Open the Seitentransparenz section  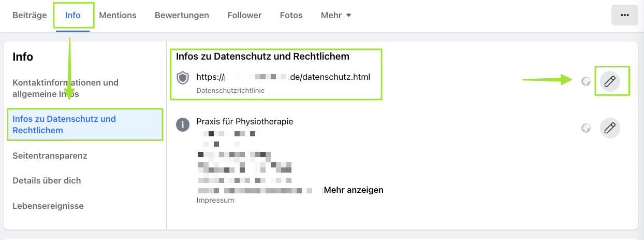[50, 156]
